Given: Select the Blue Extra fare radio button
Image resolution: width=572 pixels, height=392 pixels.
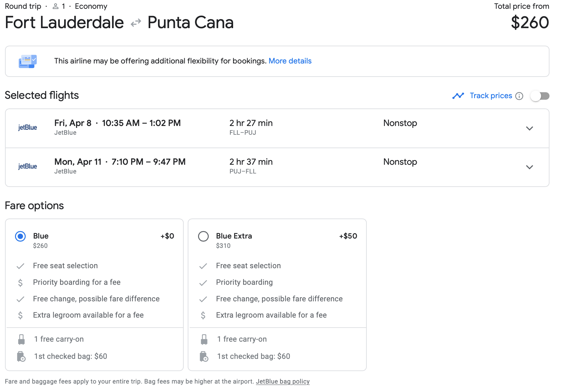Looking at the screenshot, I should coord(203,236).
